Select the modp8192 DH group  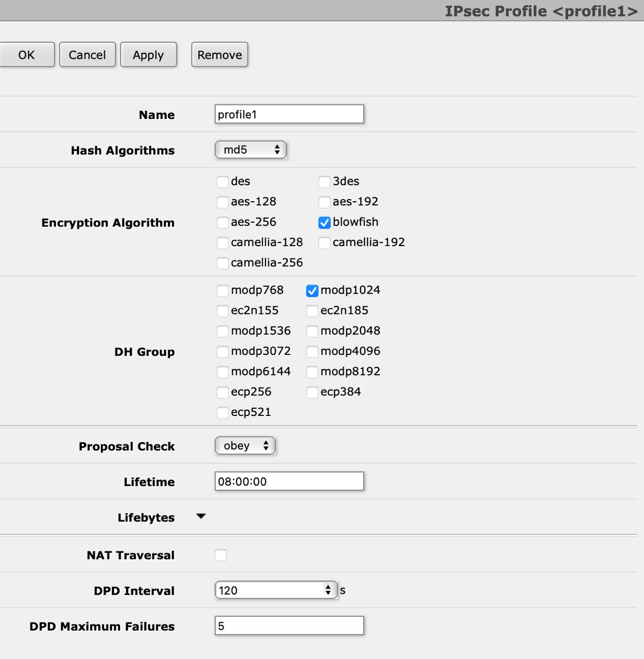pyautogui.click(x=312, y=372)
